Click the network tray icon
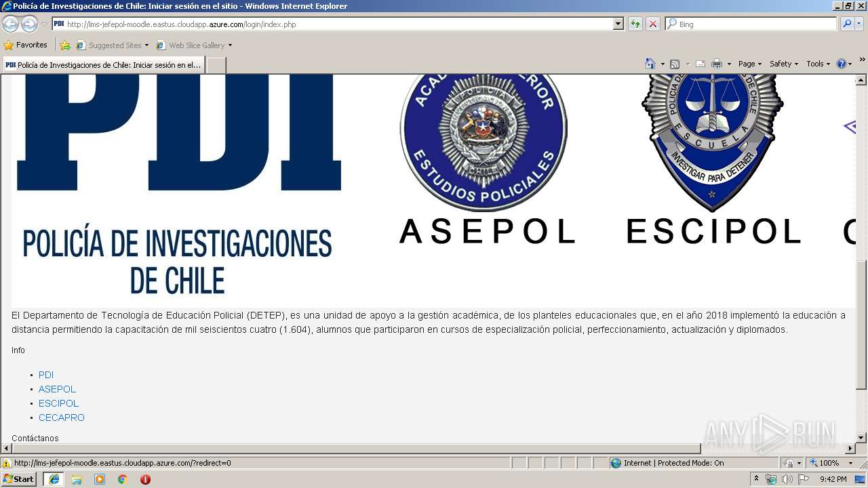 (771, 479)
